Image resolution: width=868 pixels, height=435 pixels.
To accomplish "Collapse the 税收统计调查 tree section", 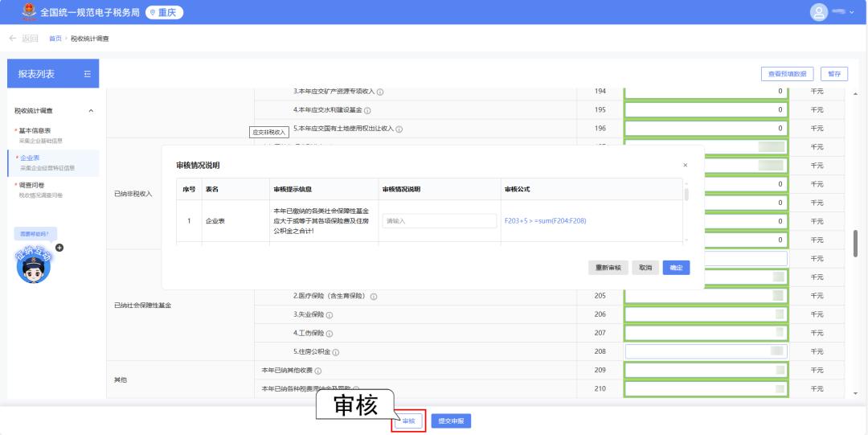I will [90, 111].
